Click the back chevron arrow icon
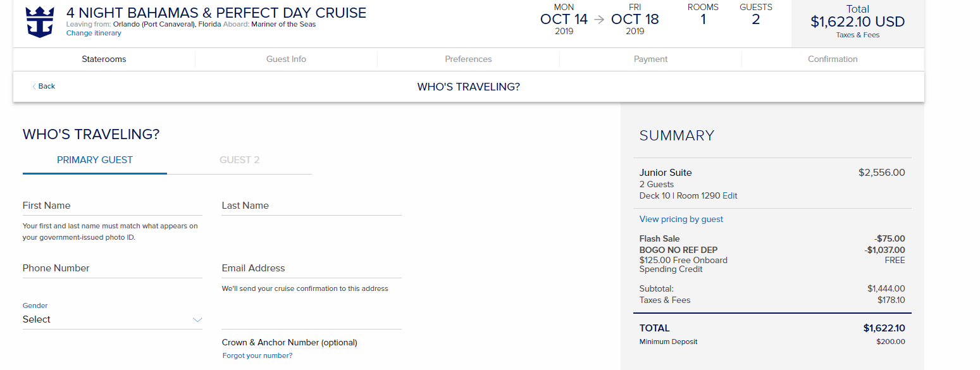Screen dimensions: 980x370 point(34,87)
